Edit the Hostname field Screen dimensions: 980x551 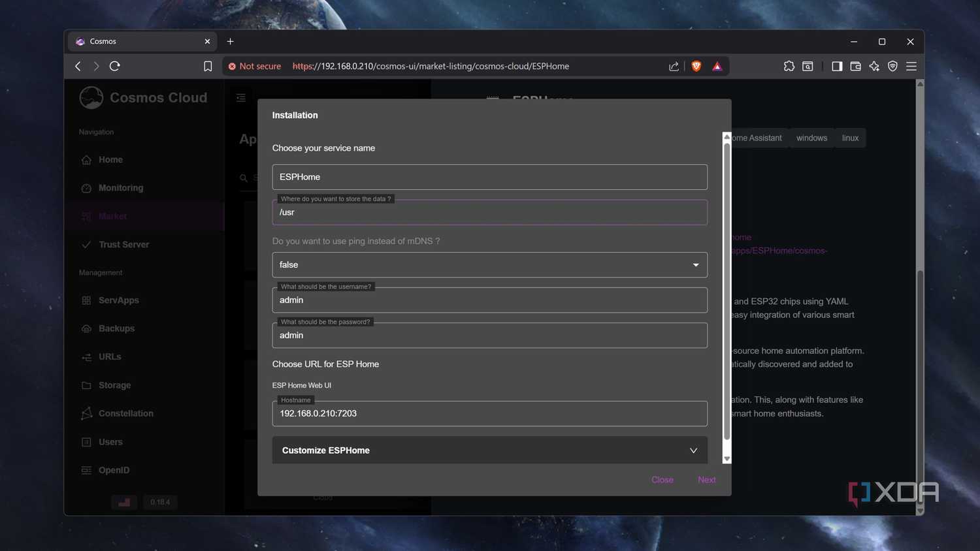point(489,413)
